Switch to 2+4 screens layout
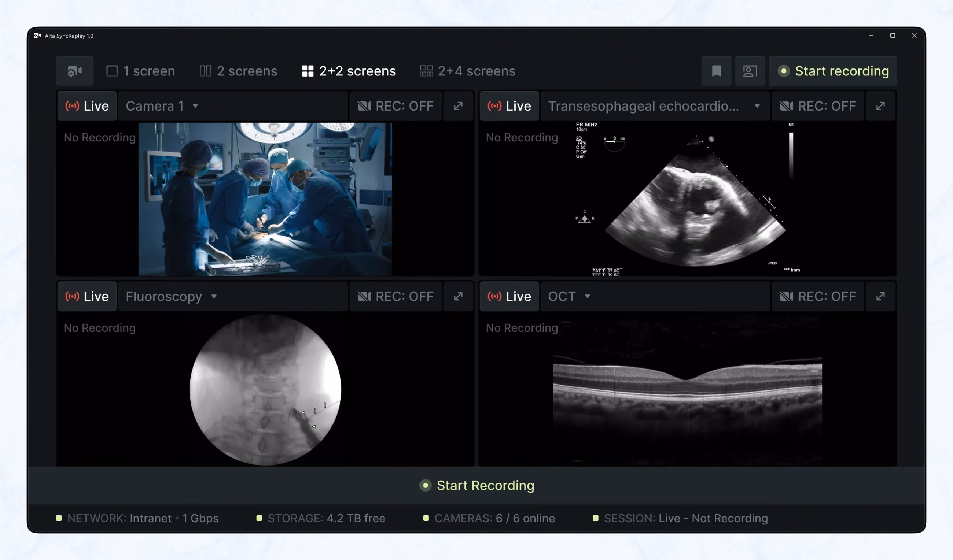This screenshot has width=953, height=560. click(467, 71)
